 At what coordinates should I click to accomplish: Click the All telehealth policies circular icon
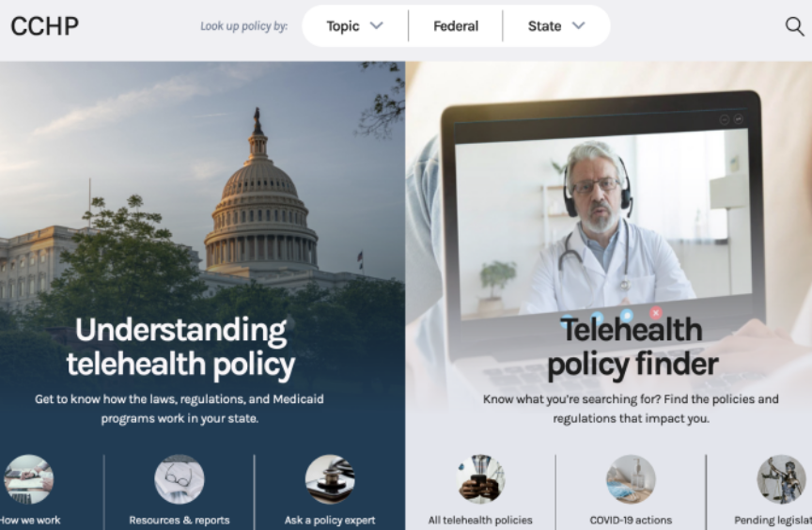click(480, 479)
